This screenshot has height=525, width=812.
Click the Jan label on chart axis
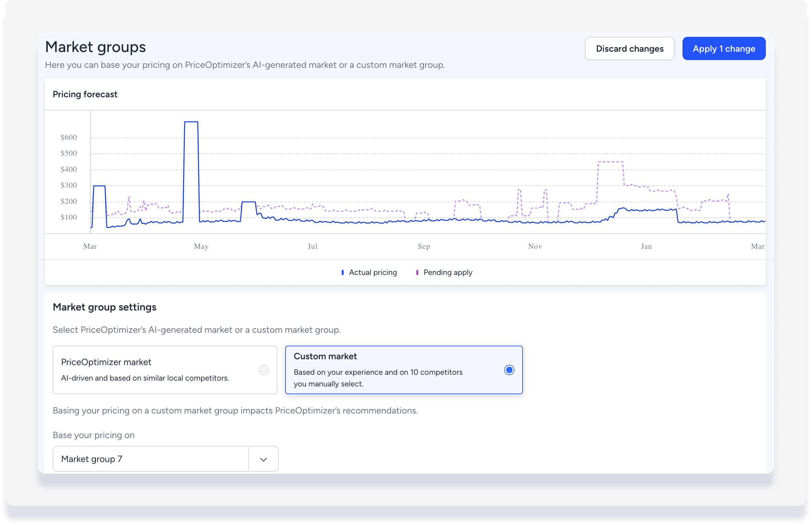(x=646, y=247)
